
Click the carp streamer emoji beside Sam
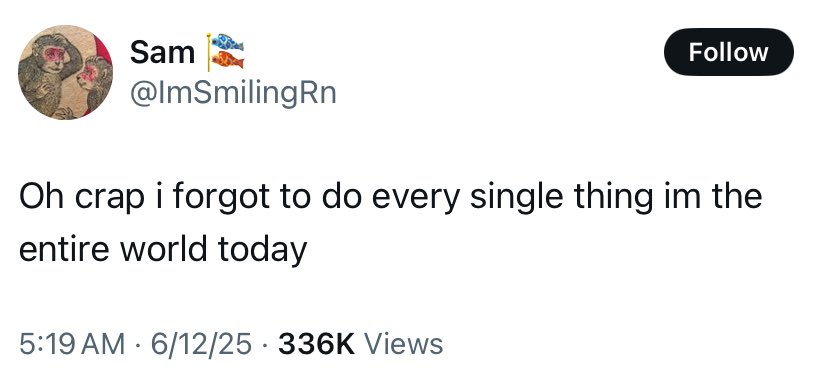coord(225,52)
